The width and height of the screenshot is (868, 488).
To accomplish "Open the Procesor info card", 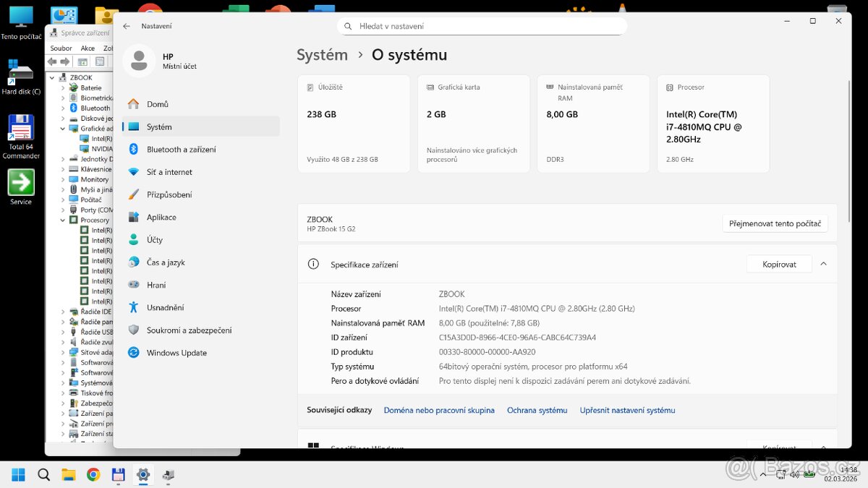I will point(713,124).
